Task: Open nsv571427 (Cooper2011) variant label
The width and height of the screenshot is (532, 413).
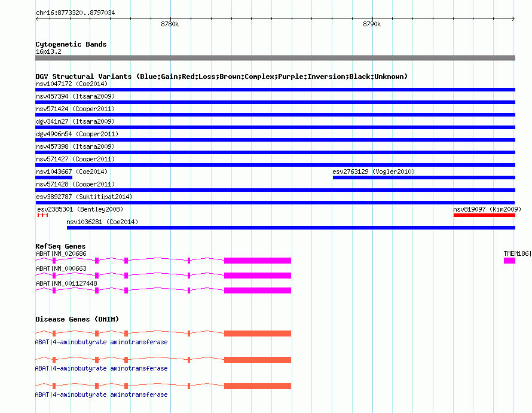Action: point(75,159)
